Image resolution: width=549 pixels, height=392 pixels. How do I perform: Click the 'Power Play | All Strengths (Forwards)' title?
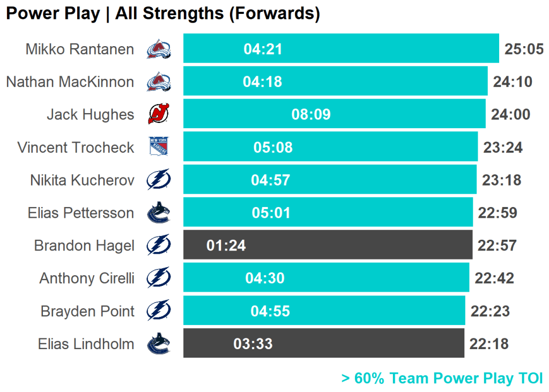[x=163, y=14]
